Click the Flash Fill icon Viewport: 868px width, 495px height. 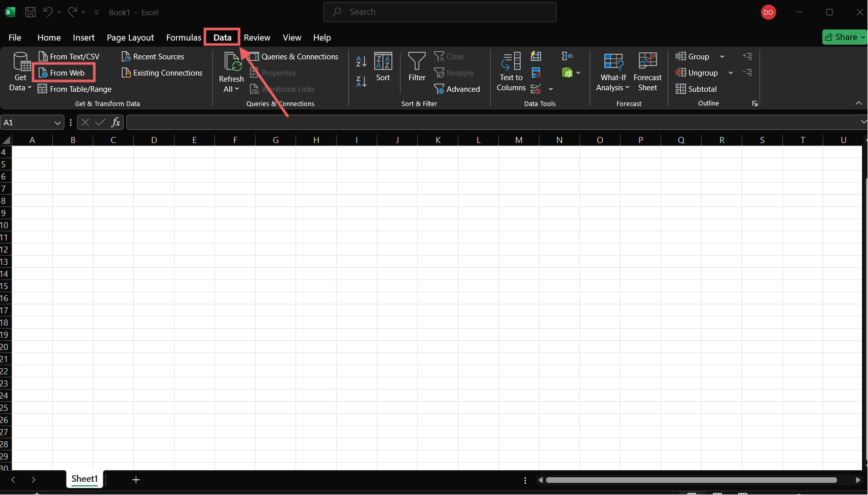click(x=536, y=56)
